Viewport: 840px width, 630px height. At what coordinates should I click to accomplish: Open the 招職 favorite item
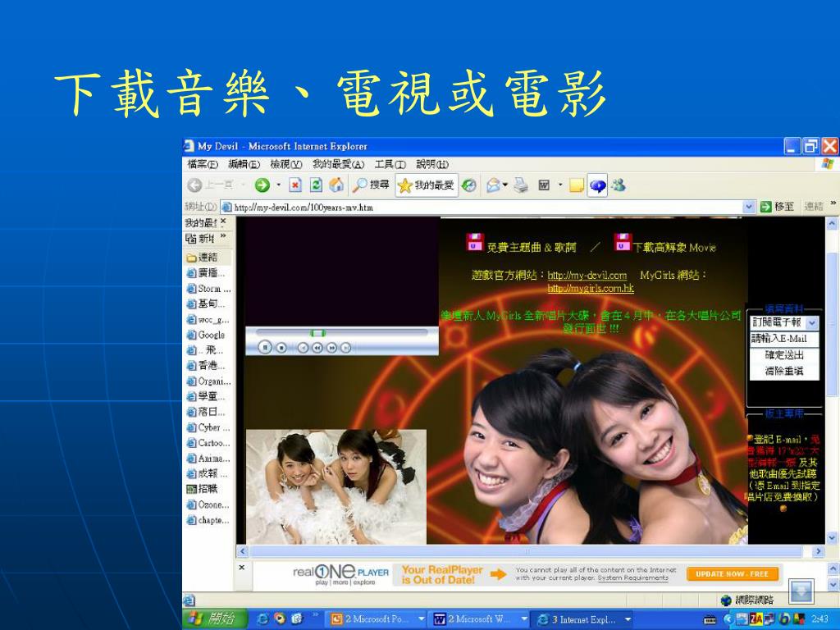(x=202, y=489)
